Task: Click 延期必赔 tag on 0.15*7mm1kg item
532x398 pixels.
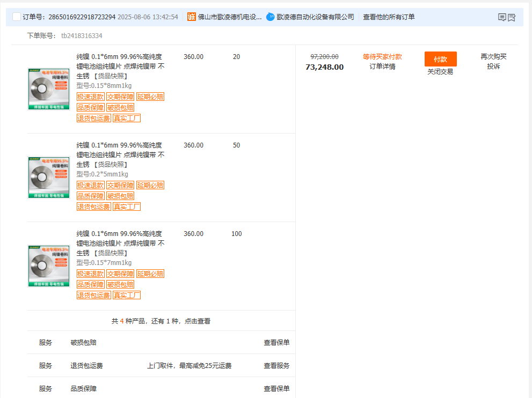Action: [150, 274]
